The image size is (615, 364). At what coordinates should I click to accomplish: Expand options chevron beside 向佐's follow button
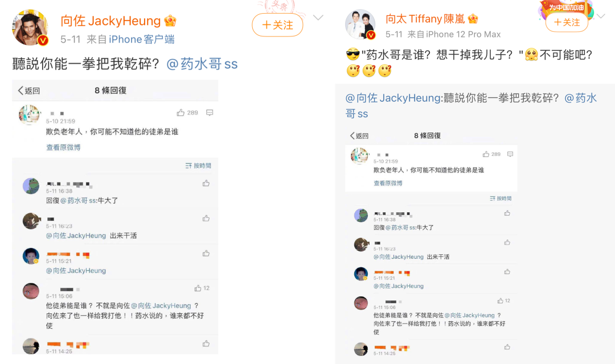click(318, 18)
